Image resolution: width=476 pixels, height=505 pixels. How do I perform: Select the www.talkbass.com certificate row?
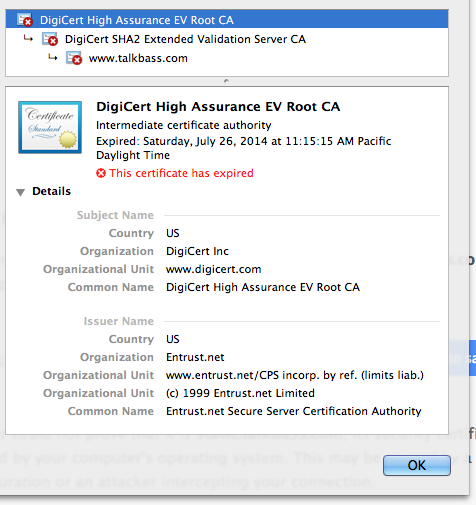click(x=227, y=58)
